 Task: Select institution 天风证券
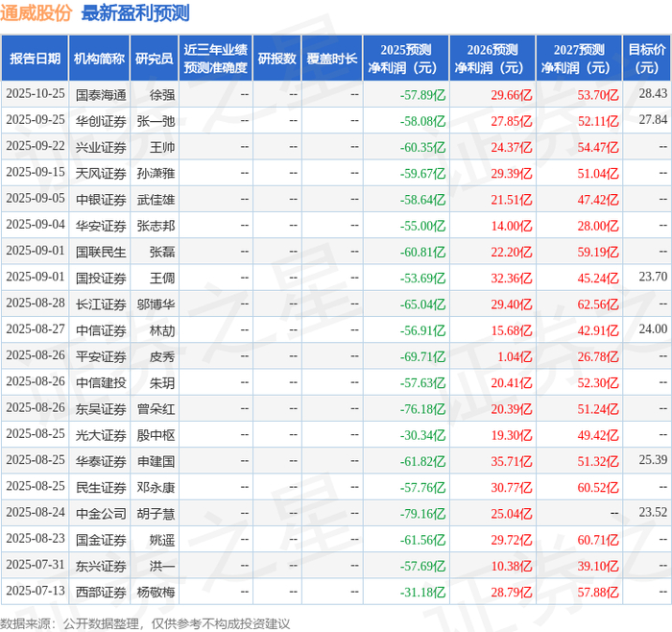pyautogui.click(x=101, y=174)
